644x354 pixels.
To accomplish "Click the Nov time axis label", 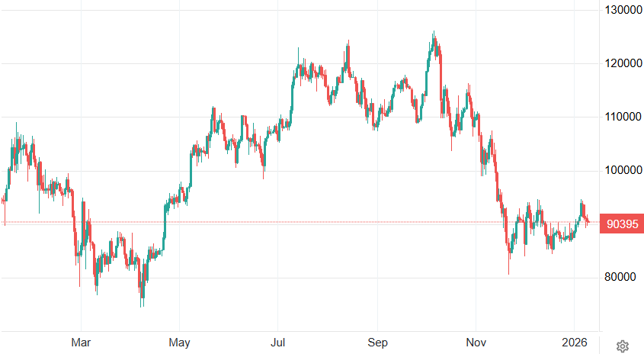I will (476, 341).
